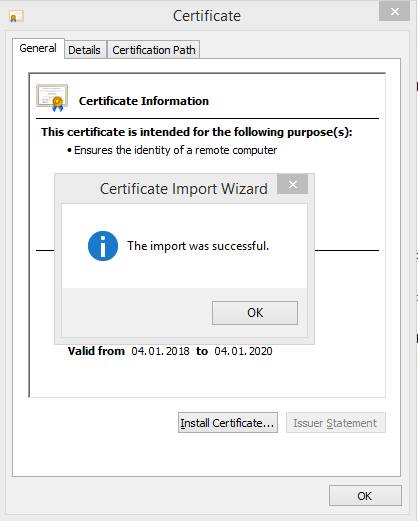Click the Certificate window title text
This screenshot has height=521, width=418.
coord(207,16)
